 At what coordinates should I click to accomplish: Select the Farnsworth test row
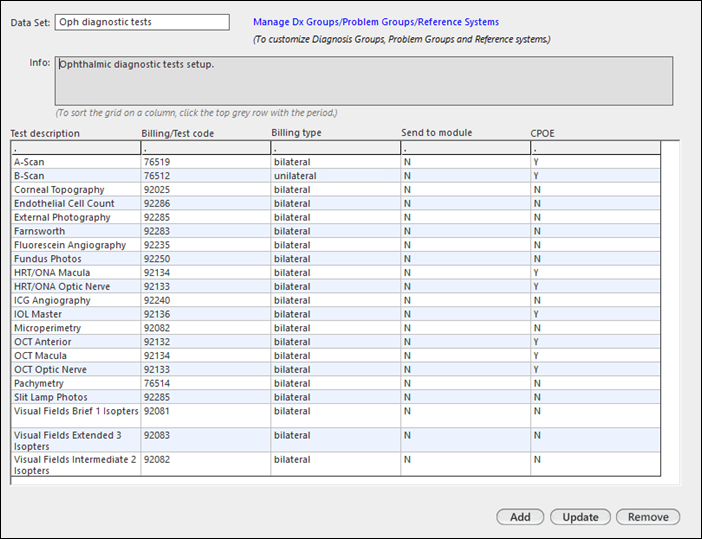click(336, 231)
